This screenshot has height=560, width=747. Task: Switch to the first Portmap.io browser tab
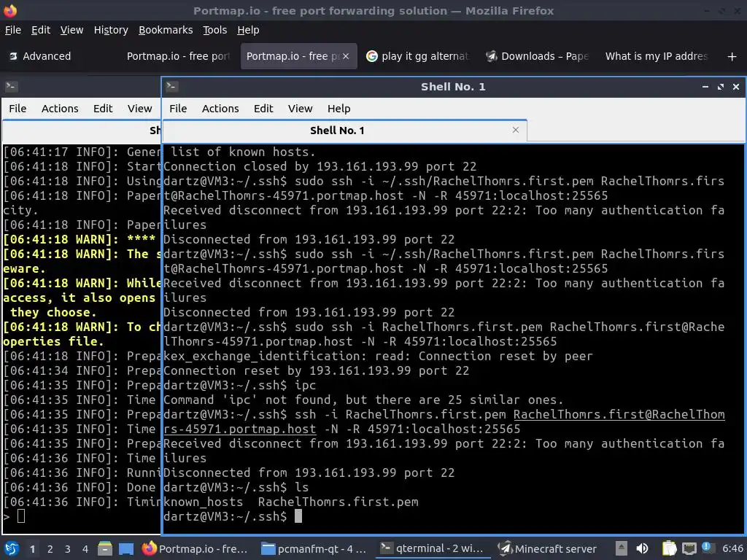[178, 56]
